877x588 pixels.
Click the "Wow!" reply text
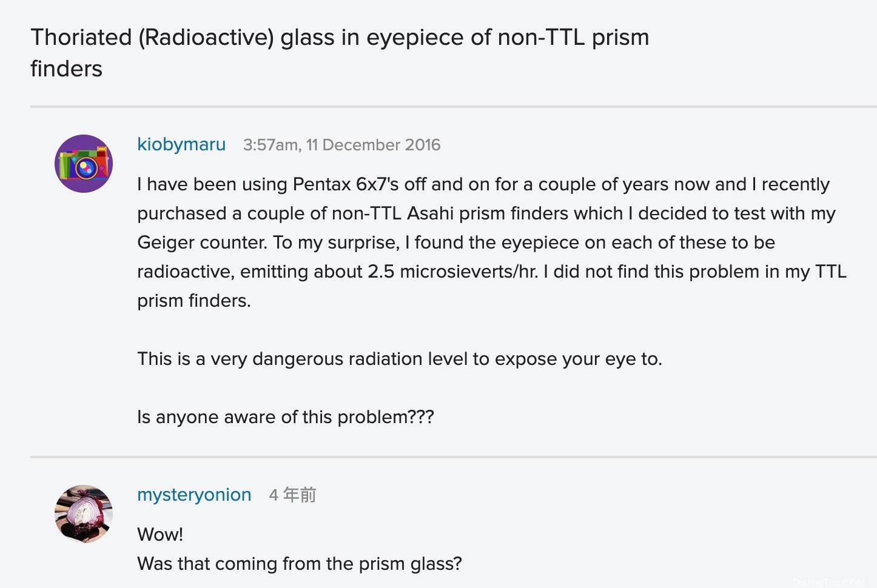[x=160, y=535]
